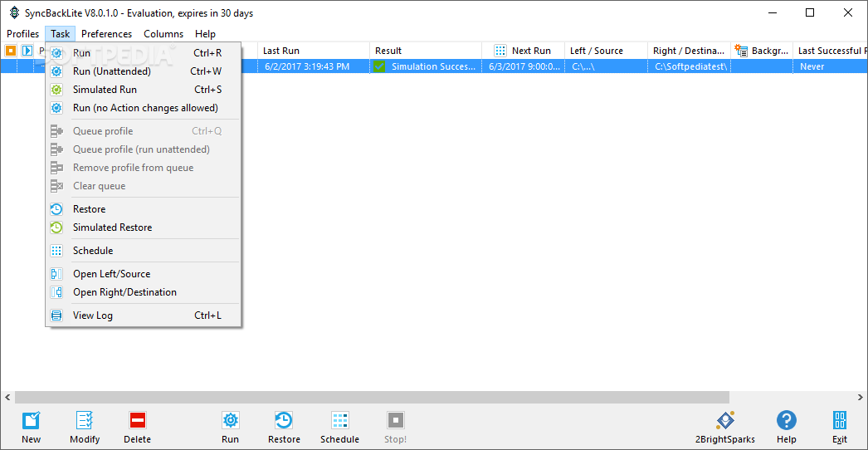Maximize the SyncBackLite window
The image size is (868, 450).
(809, 12)
